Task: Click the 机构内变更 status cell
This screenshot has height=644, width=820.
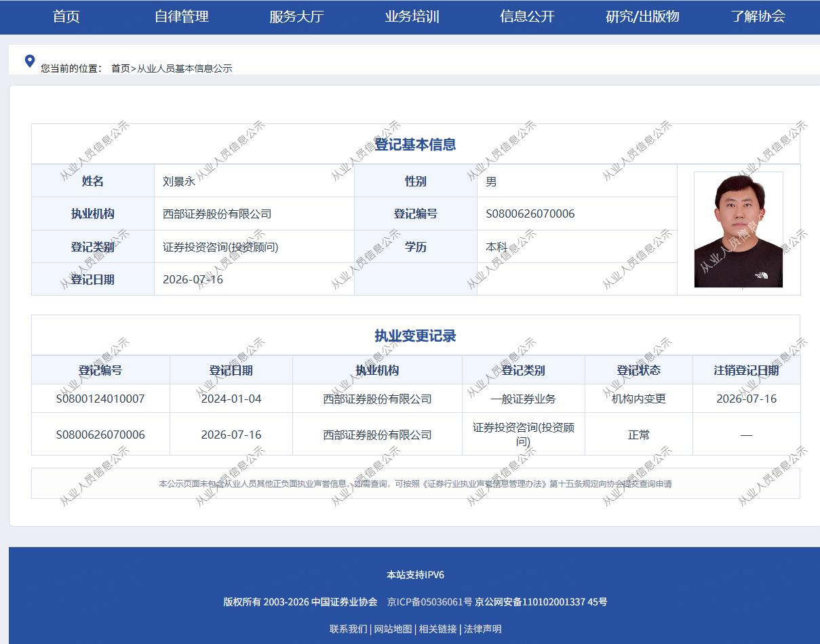Action: (x=639, y=399)
